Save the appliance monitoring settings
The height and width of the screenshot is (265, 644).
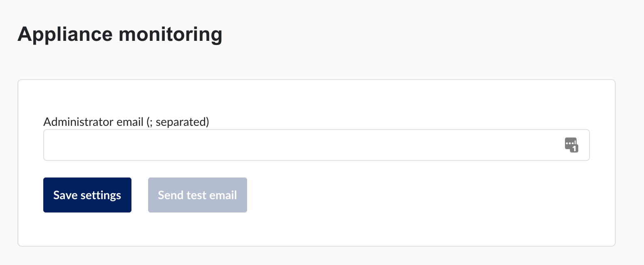click(87, 195)
